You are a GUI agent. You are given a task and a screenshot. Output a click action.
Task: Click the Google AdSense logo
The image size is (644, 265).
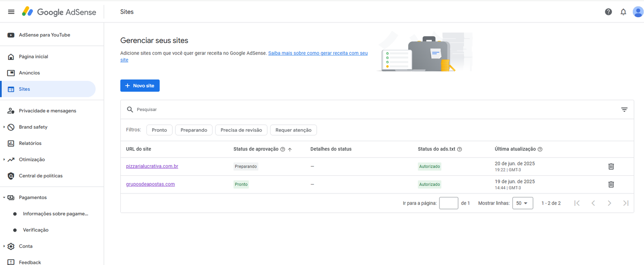59,12
